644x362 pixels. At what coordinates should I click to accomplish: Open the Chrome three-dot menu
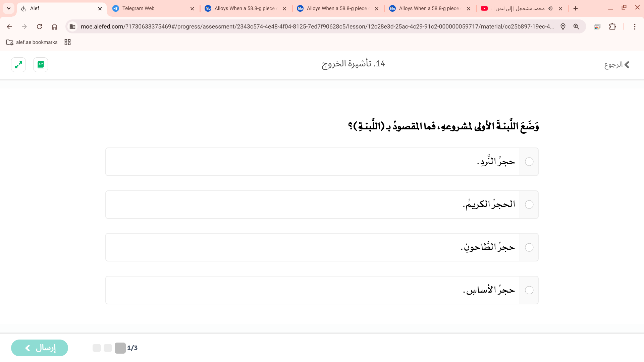click(x=635, y=26)
